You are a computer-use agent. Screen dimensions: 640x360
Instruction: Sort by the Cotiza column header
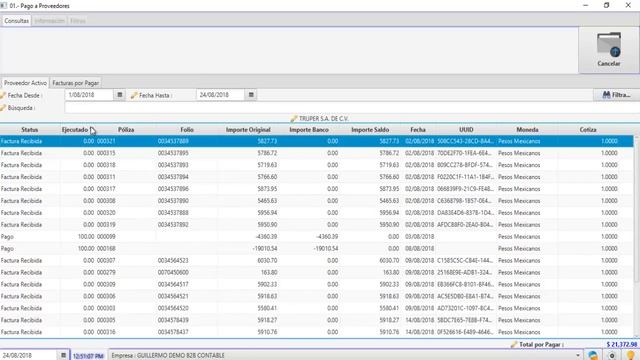click(588, 130)
